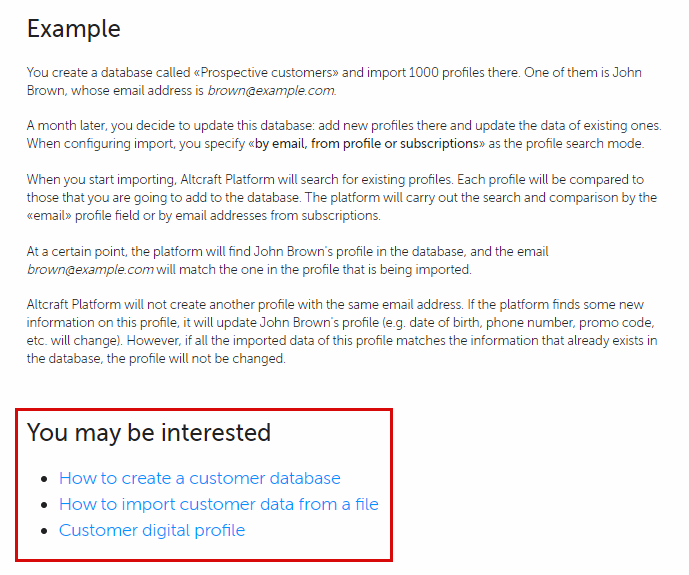Image resolution: width=689 pixels, height=575 pixels.
Task: Click the paragraph starting 'When you start importing'
Action: click(x=342, y=197)
